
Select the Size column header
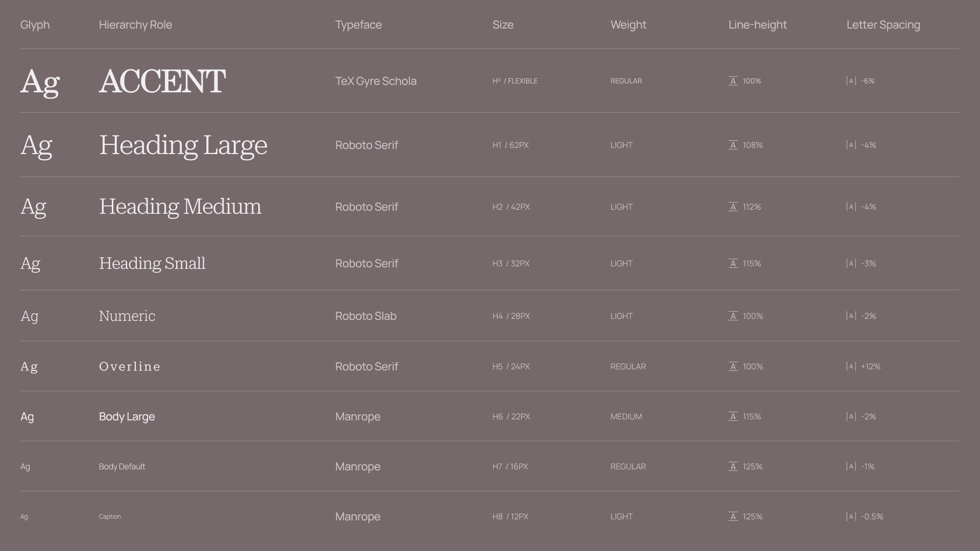pos(503,25)
